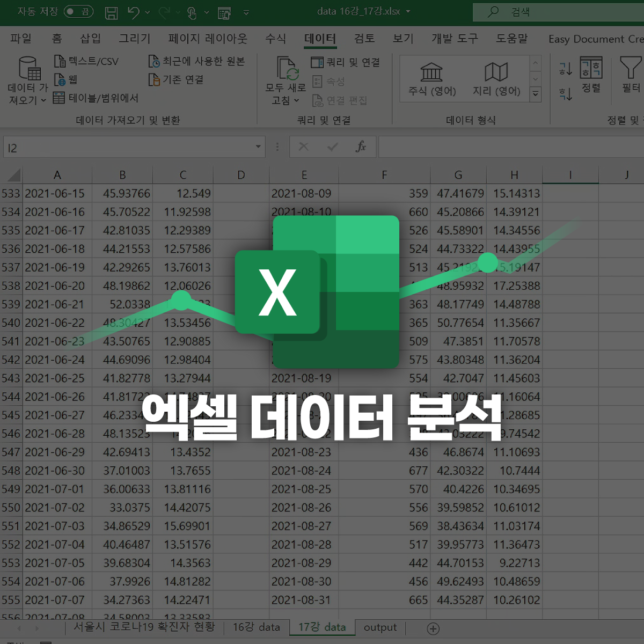Click sort ascending (ㄱ→ㅎ) icon
Viewport: 644px width, 644px height.
(566, 68)
